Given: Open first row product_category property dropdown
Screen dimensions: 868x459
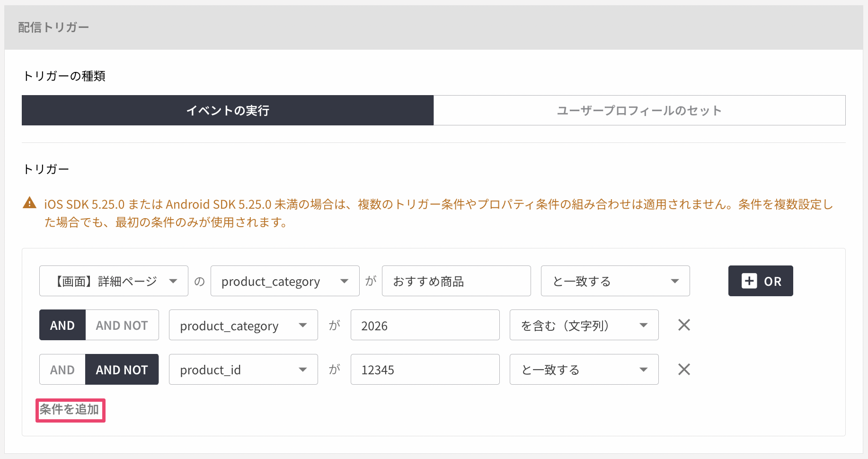Looking at the screenshot, I should point(285,281).
